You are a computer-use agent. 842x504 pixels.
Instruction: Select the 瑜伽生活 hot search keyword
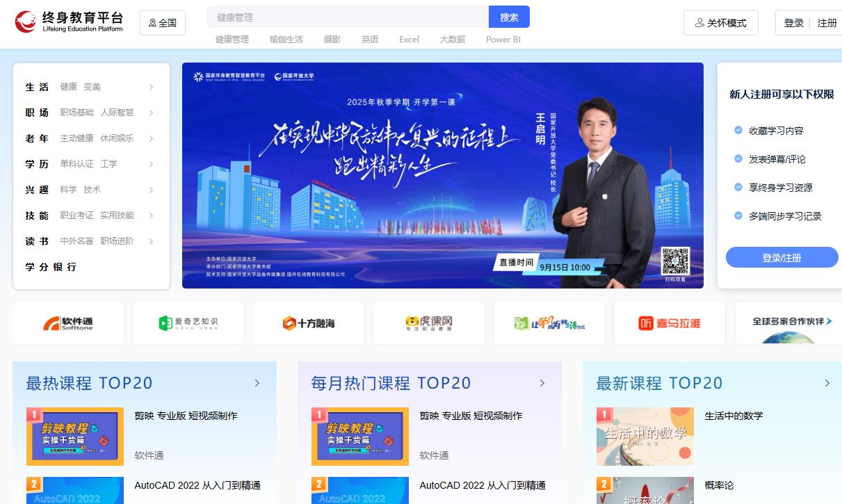(x=286, y=40)
